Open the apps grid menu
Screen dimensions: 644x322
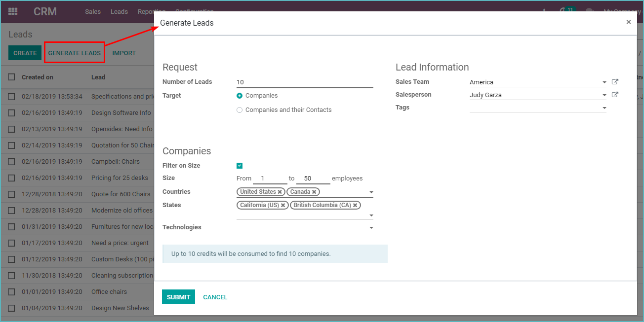click(13, 11)
